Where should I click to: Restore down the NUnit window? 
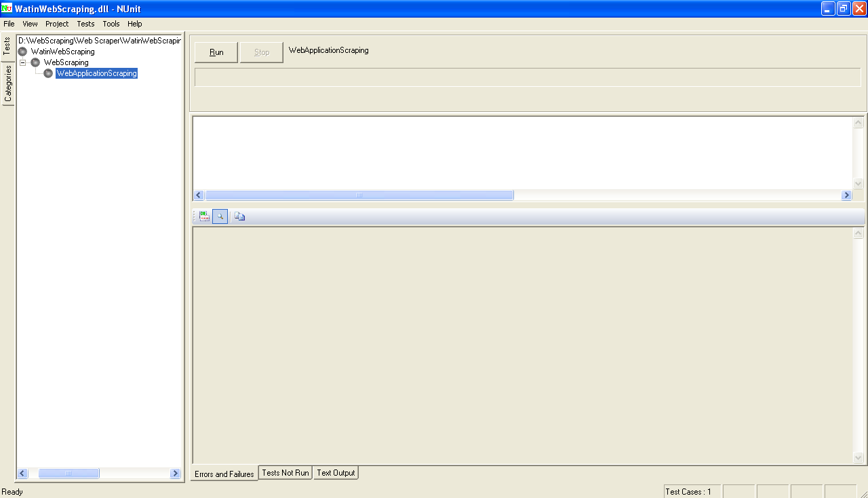(844, 8)
